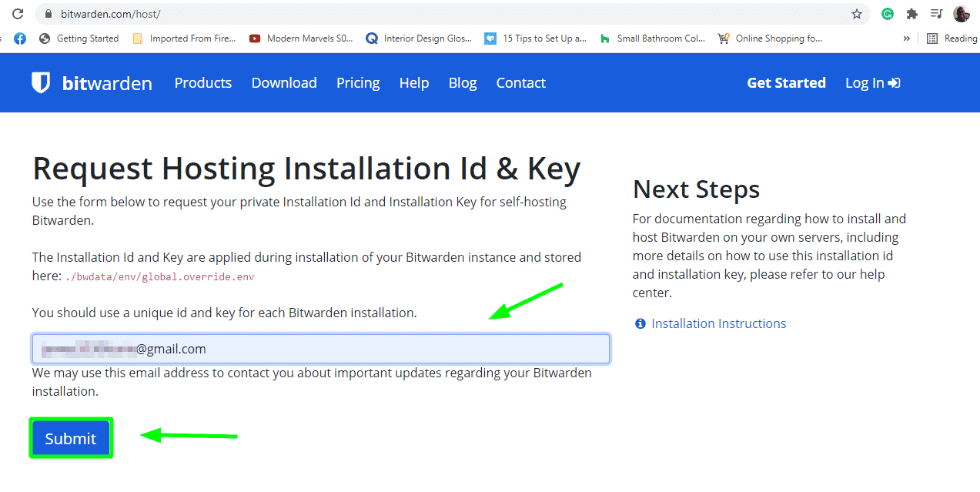Open the Online Shopping bookmark
Viewport: 980px width, 492px height.
770,38
